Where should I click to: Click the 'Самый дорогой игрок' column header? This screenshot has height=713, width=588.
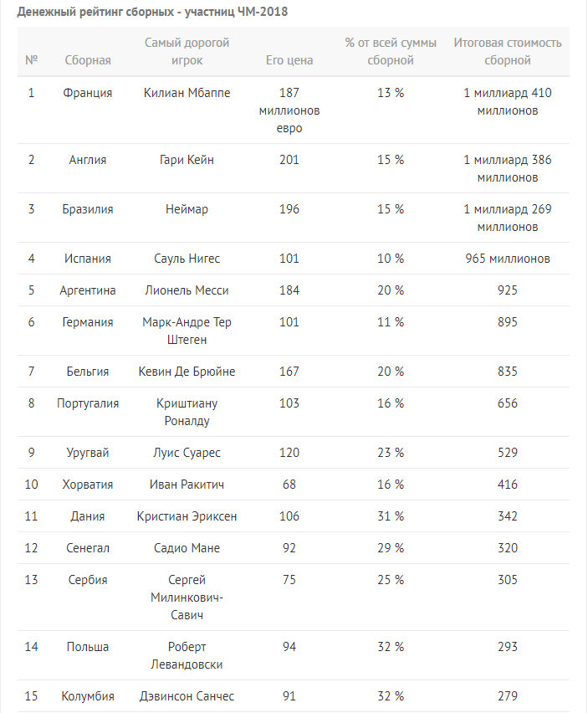click(x=187, y=51)
